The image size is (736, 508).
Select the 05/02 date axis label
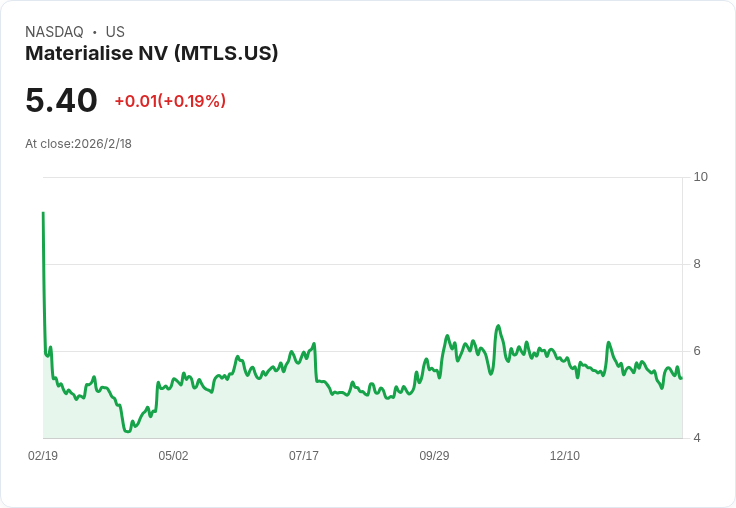(173, 456)
